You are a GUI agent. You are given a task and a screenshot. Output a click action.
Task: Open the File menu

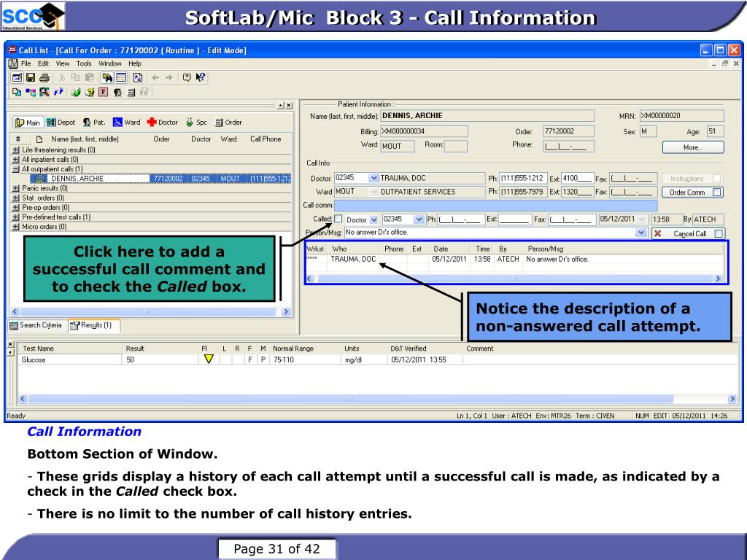tap(26, 63)
